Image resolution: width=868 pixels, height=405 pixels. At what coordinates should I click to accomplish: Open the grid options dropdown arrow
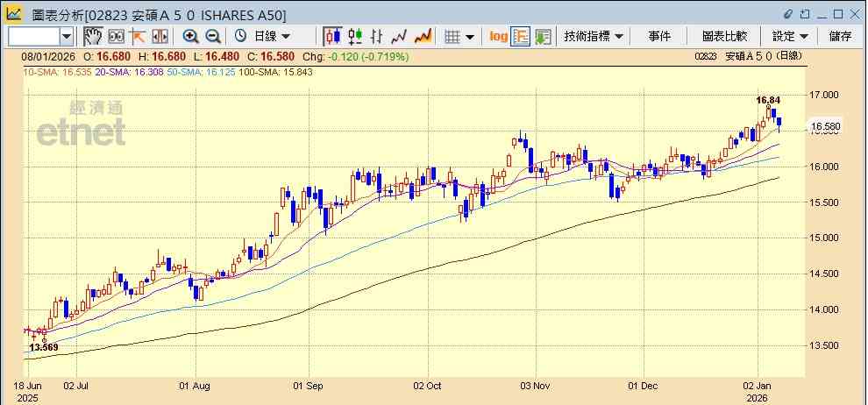point(469,37)
